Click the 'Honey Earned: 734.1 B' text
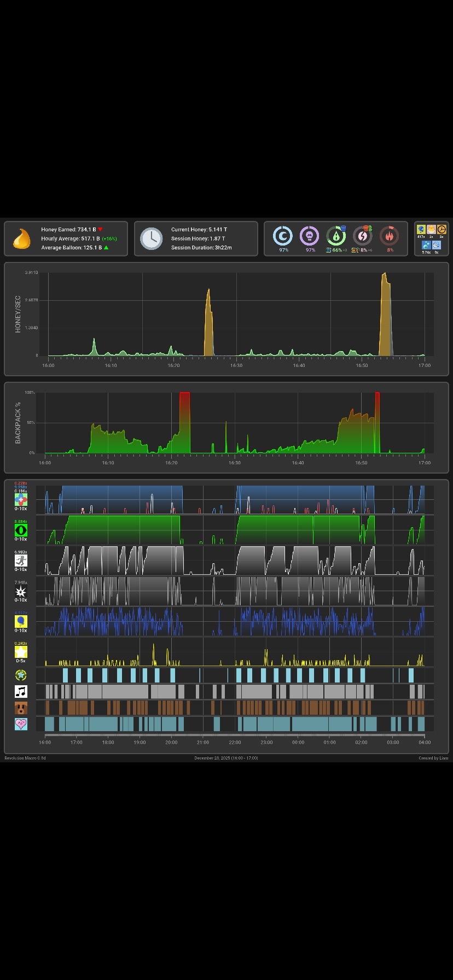This screenshot has height=980, width=453. [x=68, y=230]
